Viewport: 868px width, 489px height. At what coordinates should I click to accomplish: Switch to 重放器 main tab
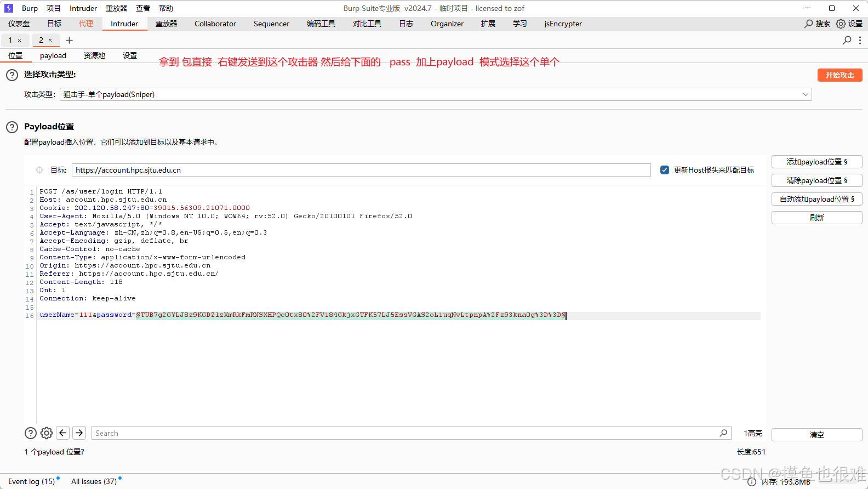coord(167,24)
